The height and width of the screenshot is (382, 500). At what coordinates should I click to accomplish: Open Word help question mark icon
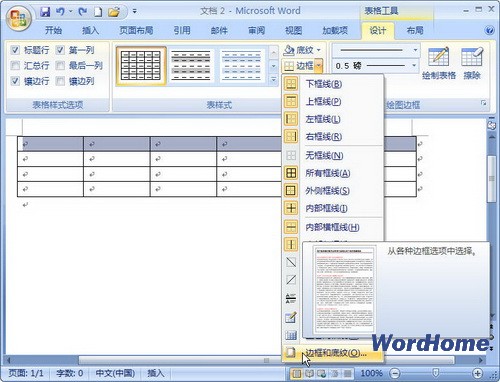tap(489, 31)
